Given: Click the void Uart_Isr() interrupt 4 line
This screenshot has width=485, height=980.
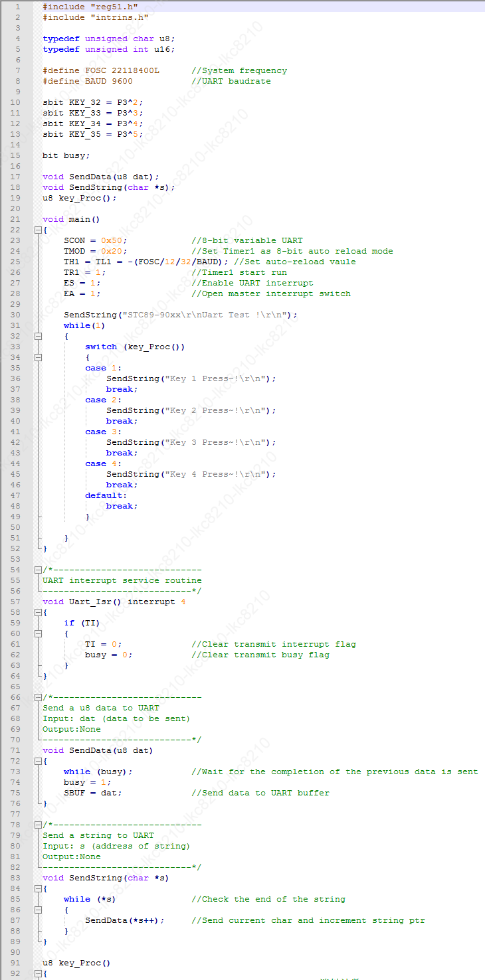Looking at the screenshot, I should click(114, 602).
